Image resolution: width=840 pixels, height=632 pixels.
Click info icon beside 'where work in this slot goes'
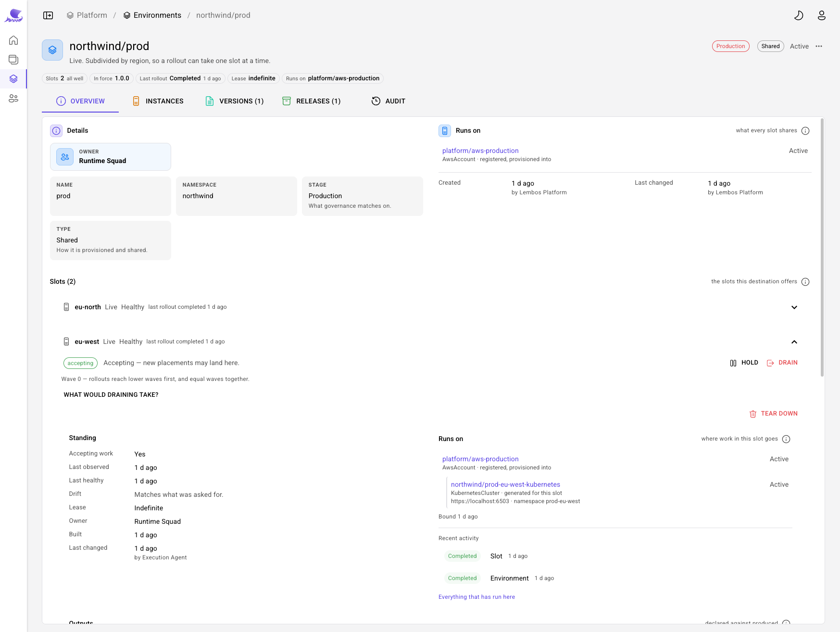click(x=786, y=439)
